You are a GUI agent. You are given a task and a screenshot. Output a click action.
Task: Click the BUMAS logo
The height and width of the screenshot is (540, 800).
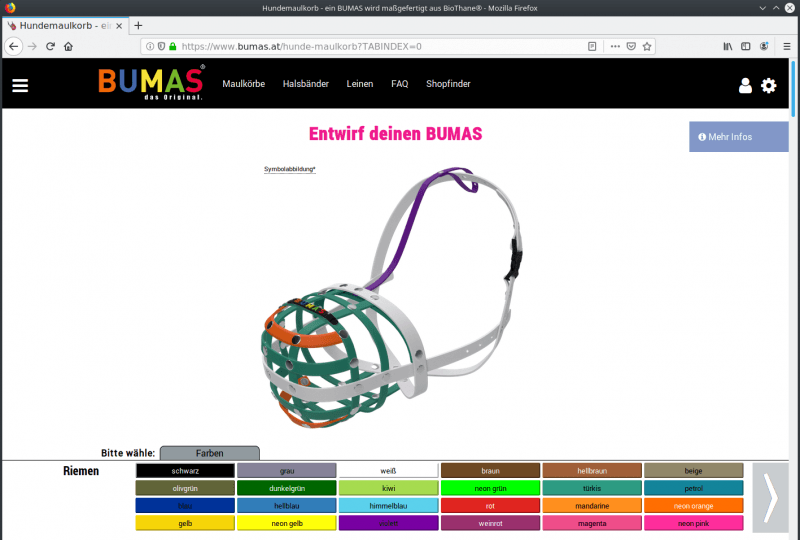coord(151,83)
